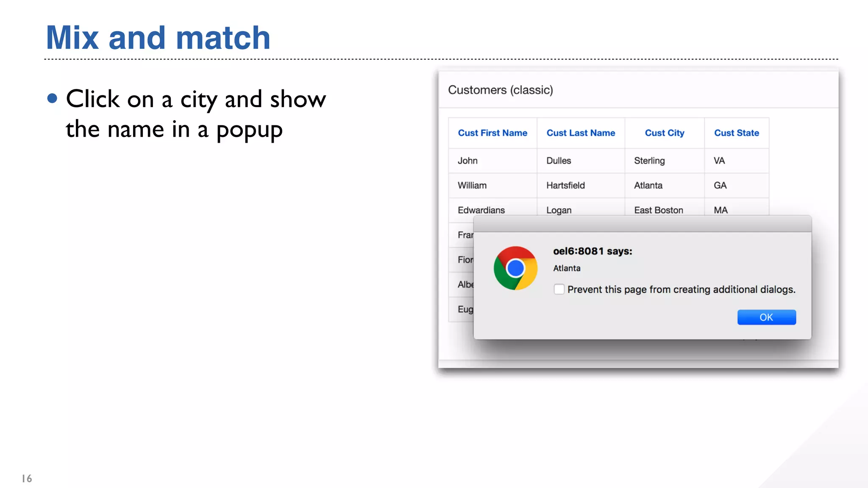Select the William first name cell
The image size is (868, 488).
492,186
